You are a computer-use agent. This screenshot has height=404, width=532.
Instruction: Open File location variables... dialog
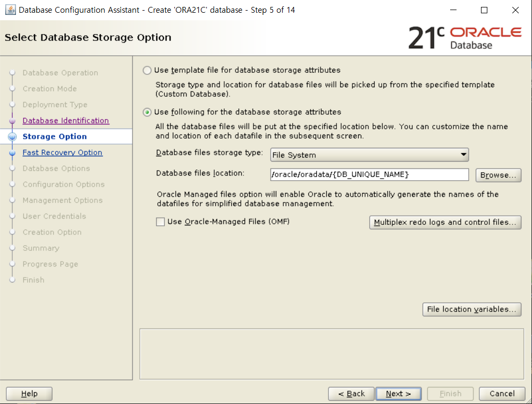tap(471, 309)
